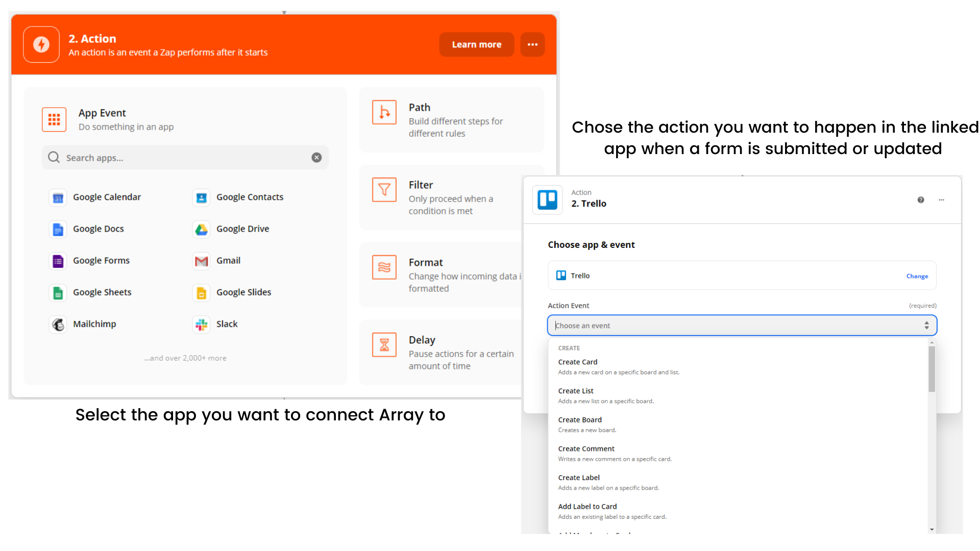Select the Delay option title

coord(422,340)
